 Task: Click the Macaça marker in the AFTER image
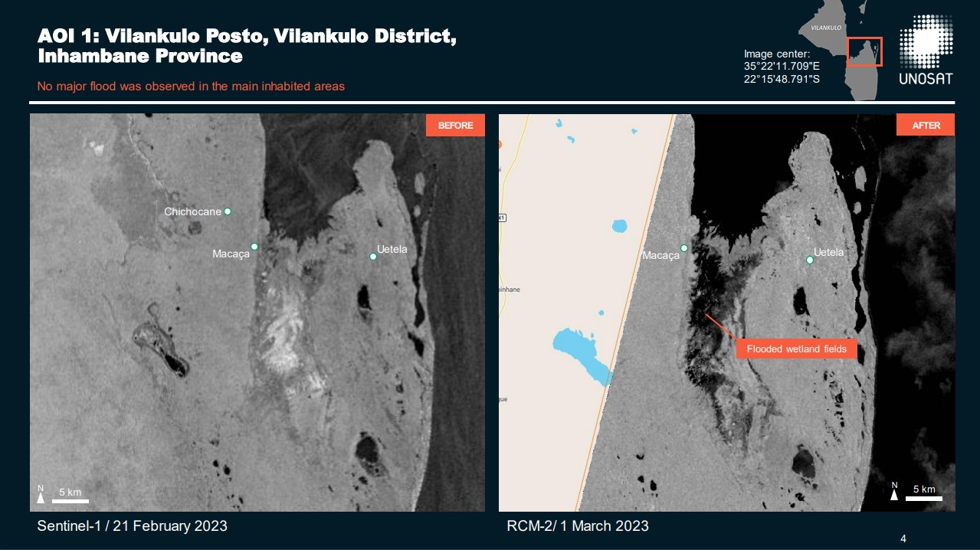click(684, 248)
